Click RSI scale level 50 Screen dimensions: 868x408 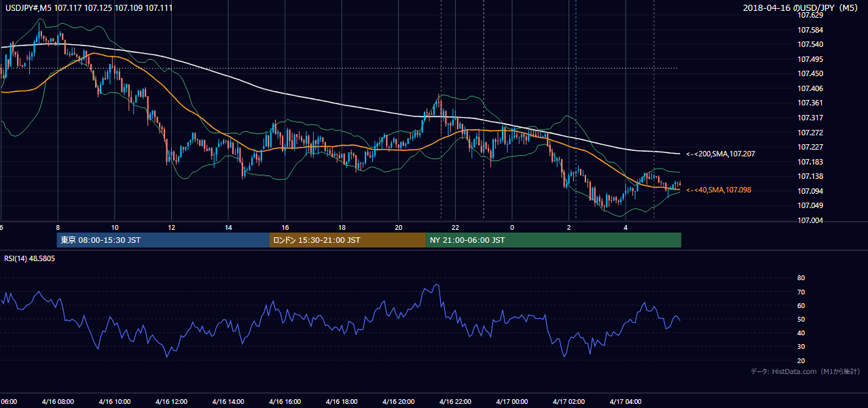801,319
